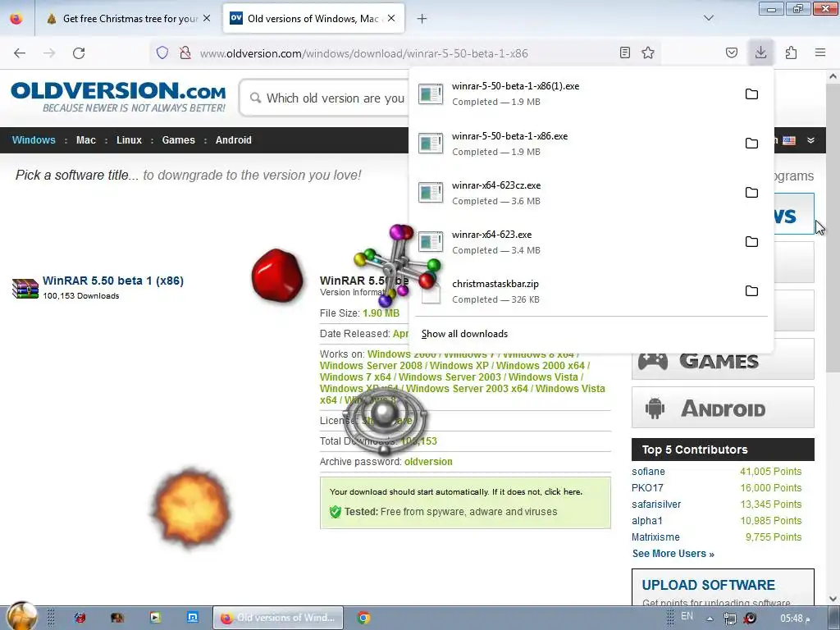The width and height of the screenshot is (840, 630).
Task: Toggle reader view icon in address bar
Action: coord(624,52)
